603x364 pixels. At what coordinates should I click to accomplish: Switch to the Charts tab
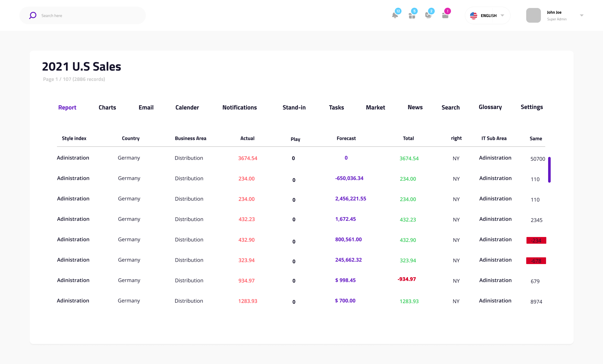point(107,107)
